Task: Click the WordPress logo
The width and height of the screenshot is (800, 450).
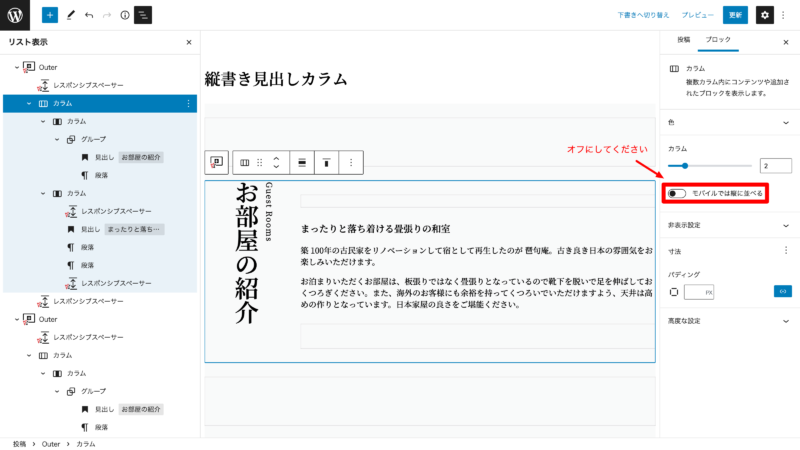Action: (x=16, y=16)
